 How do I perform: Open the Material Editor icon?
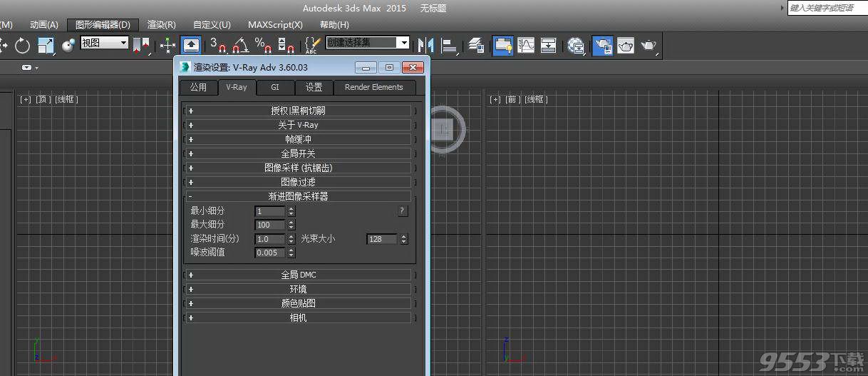(576, 46)
